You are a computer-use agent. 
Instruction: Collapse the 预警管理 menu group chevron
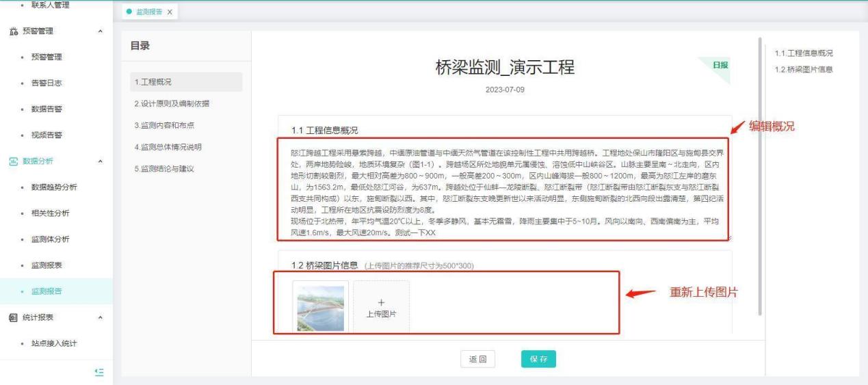(x=101, y=31)
